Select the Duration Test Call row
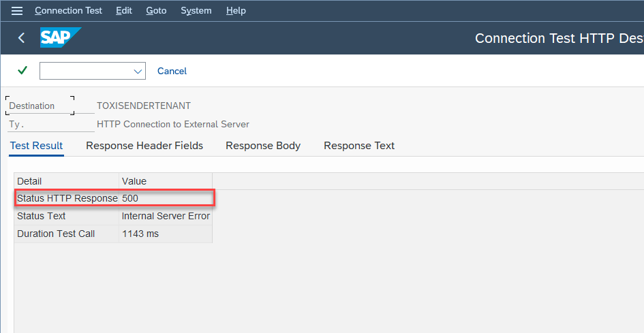This screenshot has width=644, height=333. click(56, 234)
